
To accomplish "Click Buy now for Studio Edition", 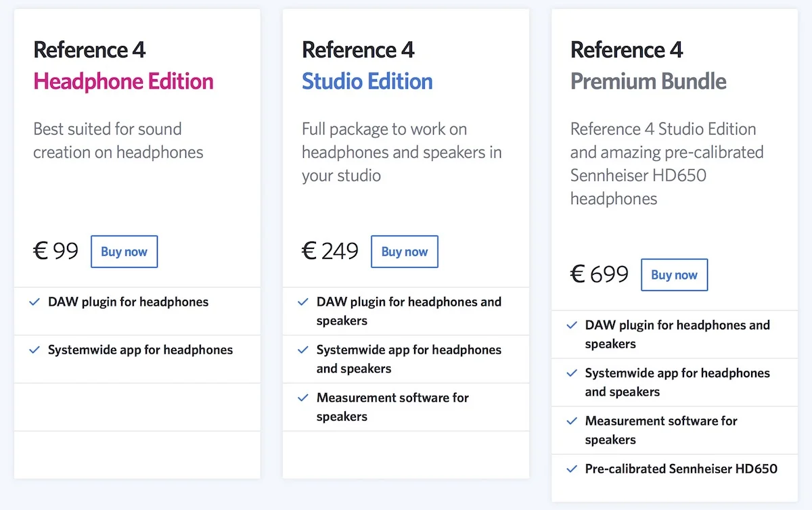I will (x=405, y=252).
